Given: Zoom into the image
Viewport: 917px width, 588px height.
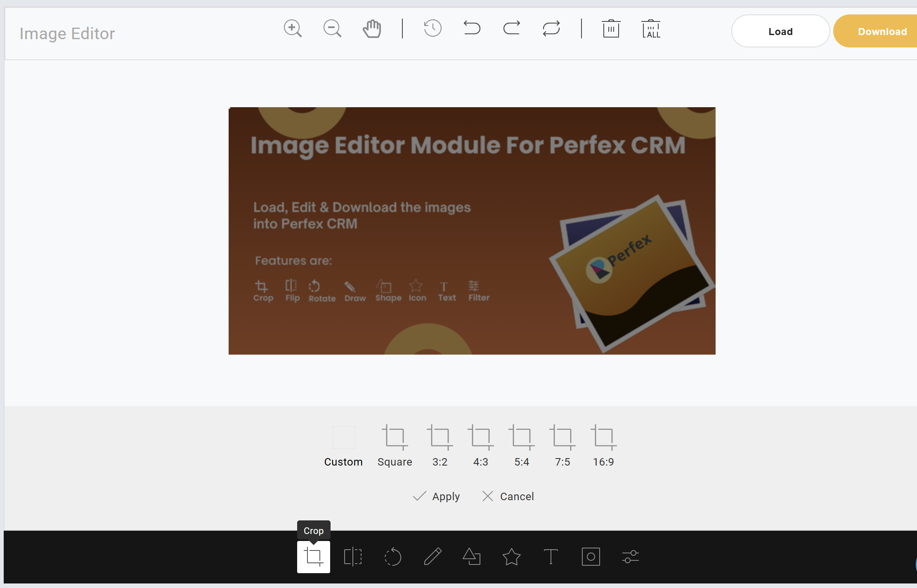Looking at the screenshot, I should pyautogui.click(x=293, y=28).
